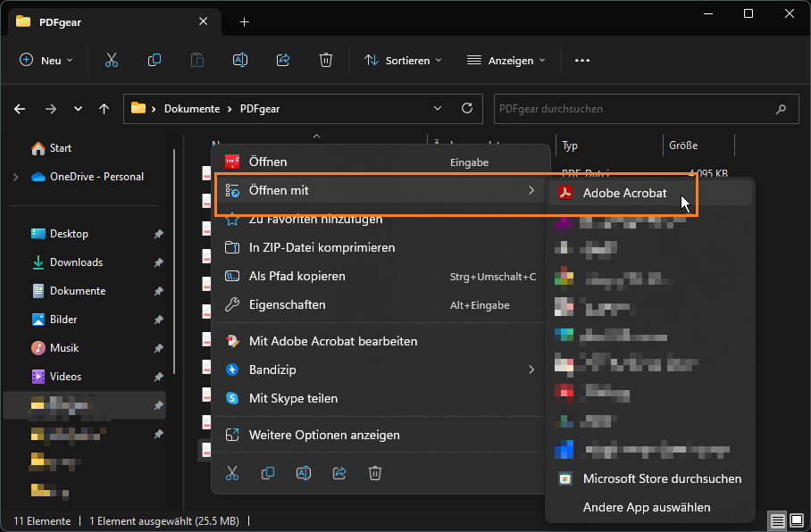Refresh the folder with the reload icon

(x=466, y=108)
